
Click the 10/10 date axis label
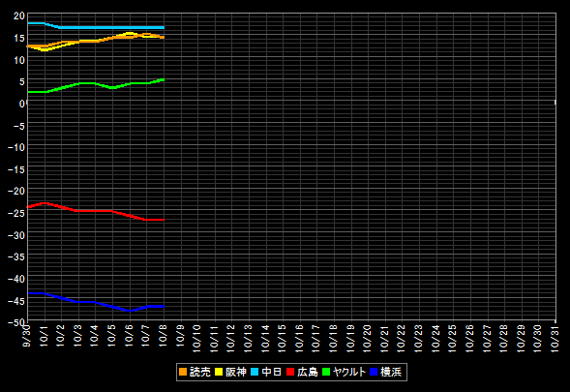[x=197, y=338]
